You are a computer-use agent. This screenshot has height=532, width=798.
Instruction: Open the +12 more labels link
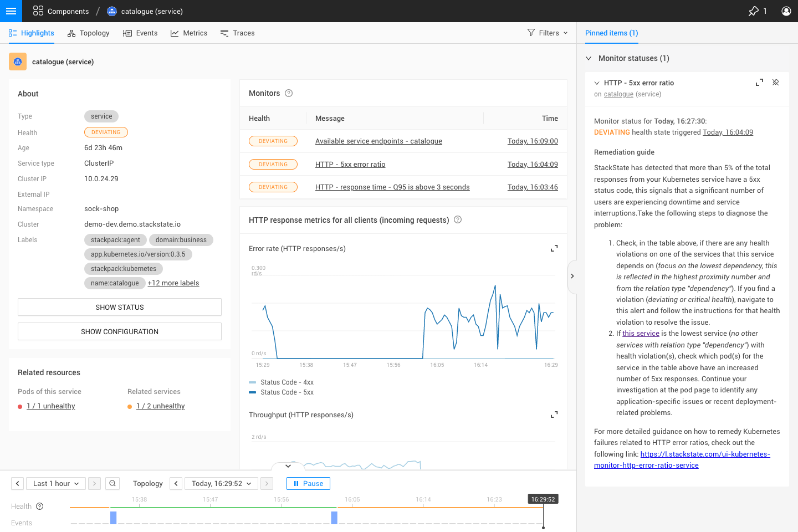point(173,283)
